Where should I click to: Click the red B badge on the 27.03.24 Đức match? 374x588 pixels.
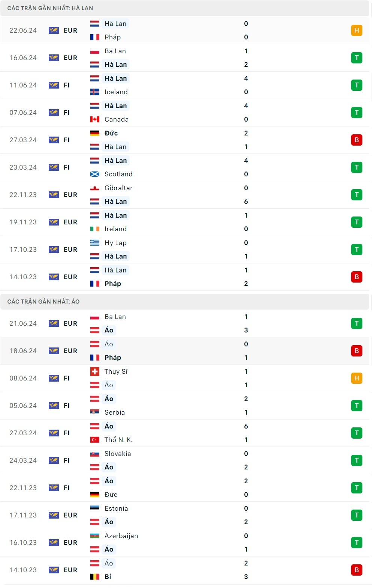point(356,140)
